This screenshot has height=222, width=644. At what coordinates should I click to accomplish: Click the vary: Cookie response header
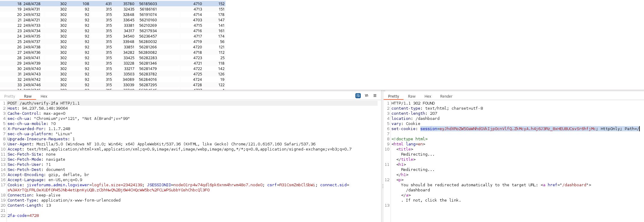tap(406, 123)
